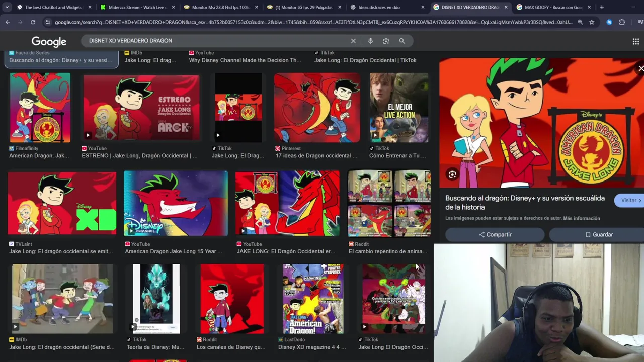The width and height of the screenshot is (644, 362).
Task: Switch to 'Monitor Msi 23.8 Fhd Ips' tab
Action: tap(220, 7)
